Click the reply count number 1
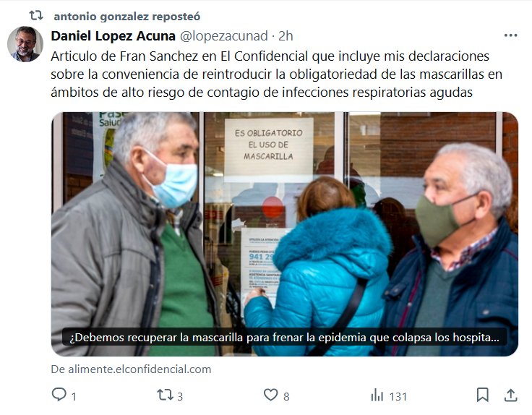 pos(74,396)
